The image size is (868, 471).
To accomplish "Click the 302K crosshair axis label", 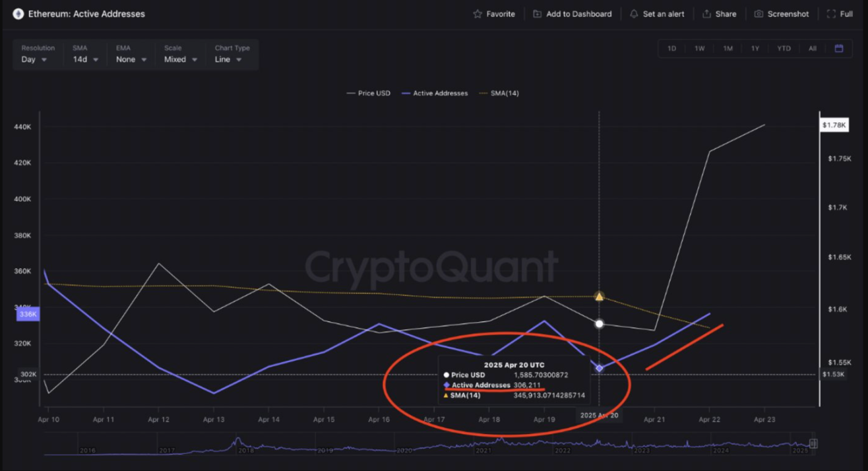I will [x=28, y=374].
